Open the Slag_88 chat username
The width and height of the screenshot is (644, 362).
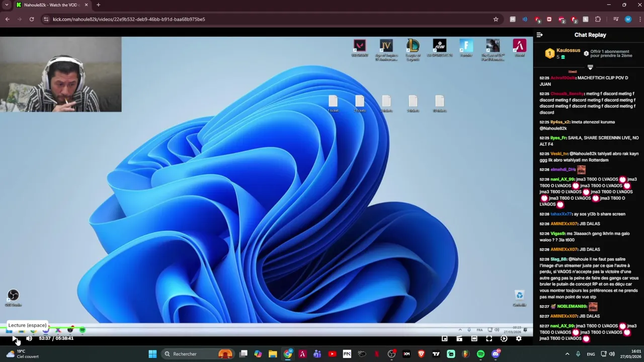pos(559,259)
